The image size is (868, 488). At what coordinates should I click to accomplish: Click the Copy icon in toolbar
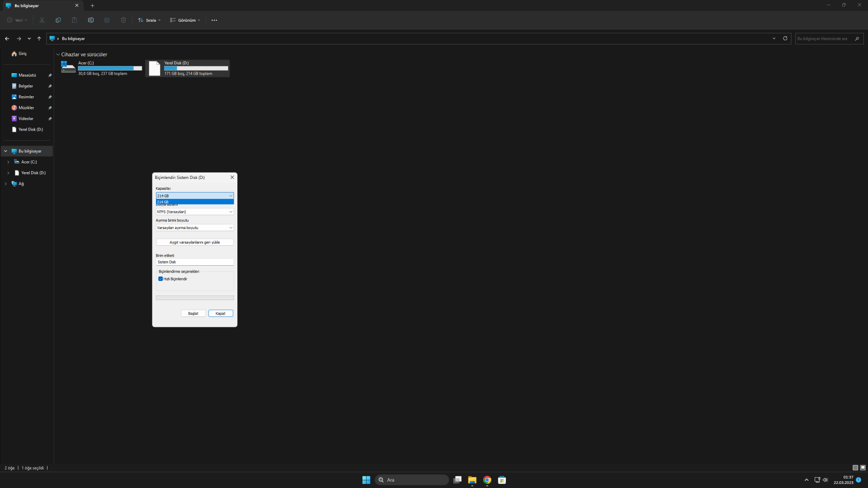click(x=58, y=20)
